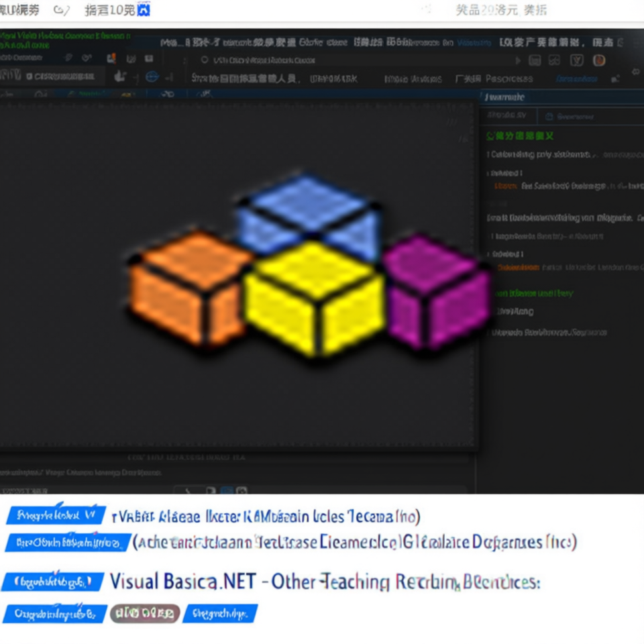Screen dimensions: 644x644
Task: Switch to the second tab in the right panel
Action: tap(571, 117)
